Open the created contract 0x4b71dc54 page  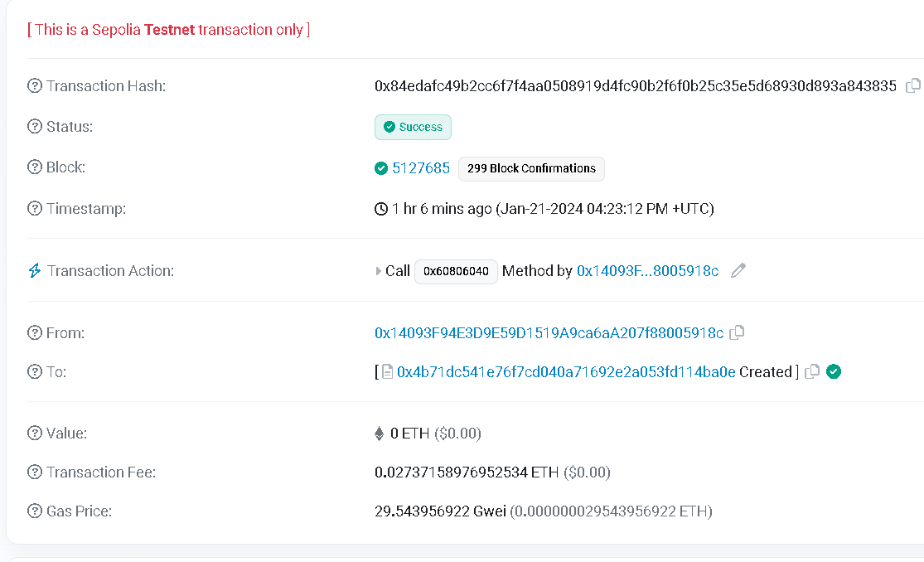(564, 371)
